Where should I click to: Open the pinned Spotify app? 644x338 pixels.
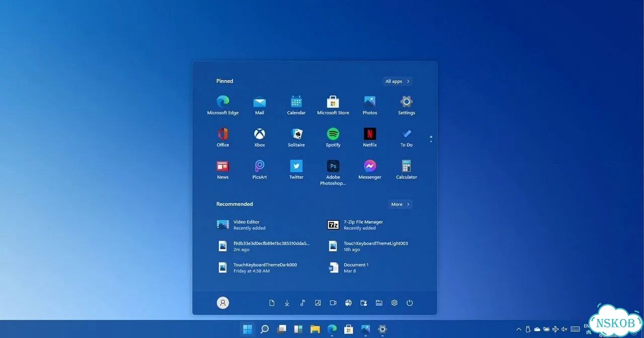333,138
